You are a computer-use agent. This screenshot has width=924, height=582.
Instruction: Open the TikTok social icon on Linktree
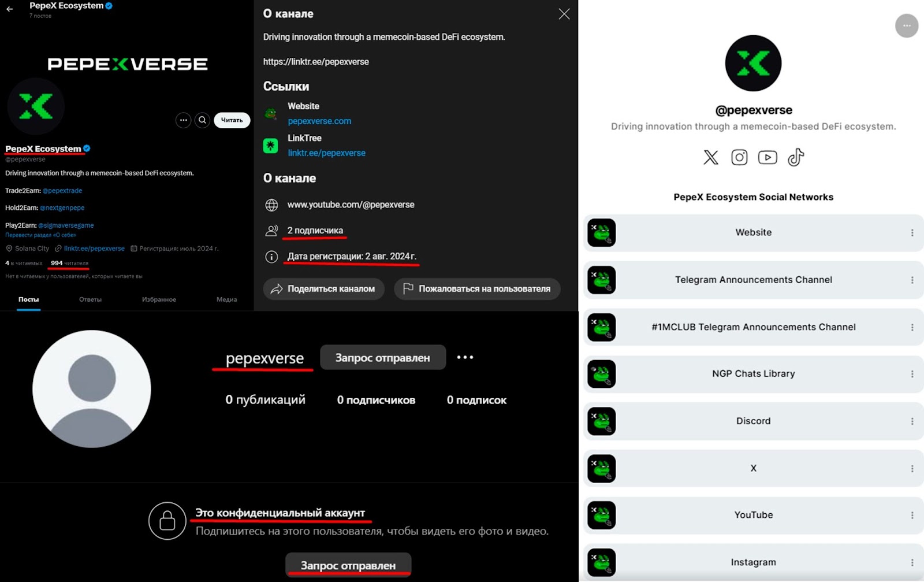796,157
